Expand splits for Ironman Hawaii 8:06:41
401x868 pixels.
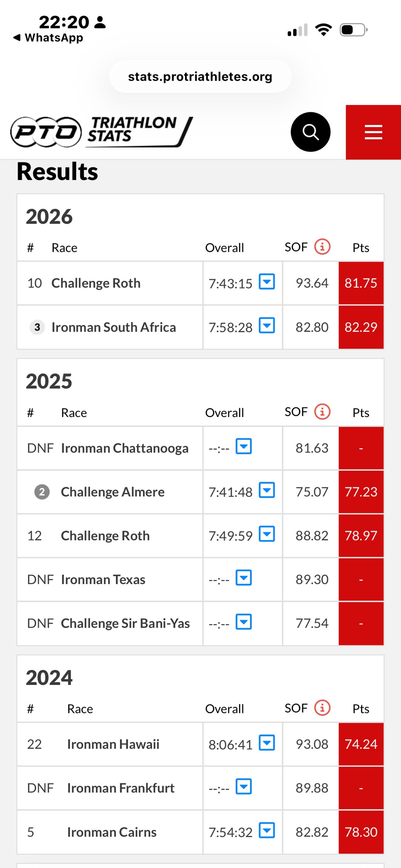[267, 743]
